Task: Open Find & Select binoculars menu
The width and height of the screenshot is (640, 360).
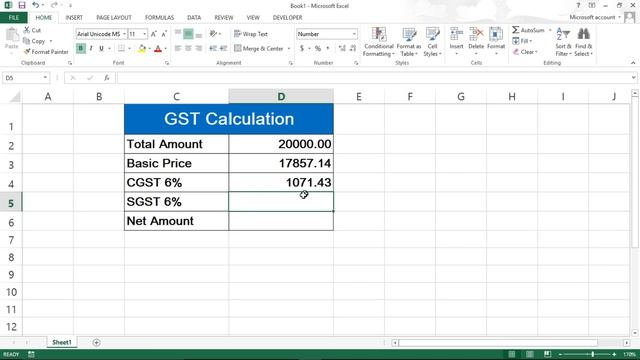Action: point(583,42)
